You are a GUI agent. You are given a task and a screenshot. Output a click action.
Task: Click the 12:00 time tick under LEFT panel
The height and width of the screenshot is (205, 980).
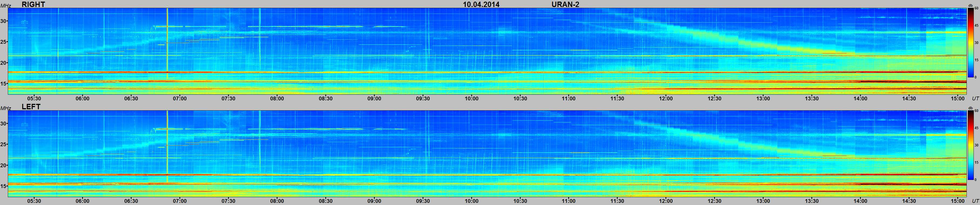666,201
